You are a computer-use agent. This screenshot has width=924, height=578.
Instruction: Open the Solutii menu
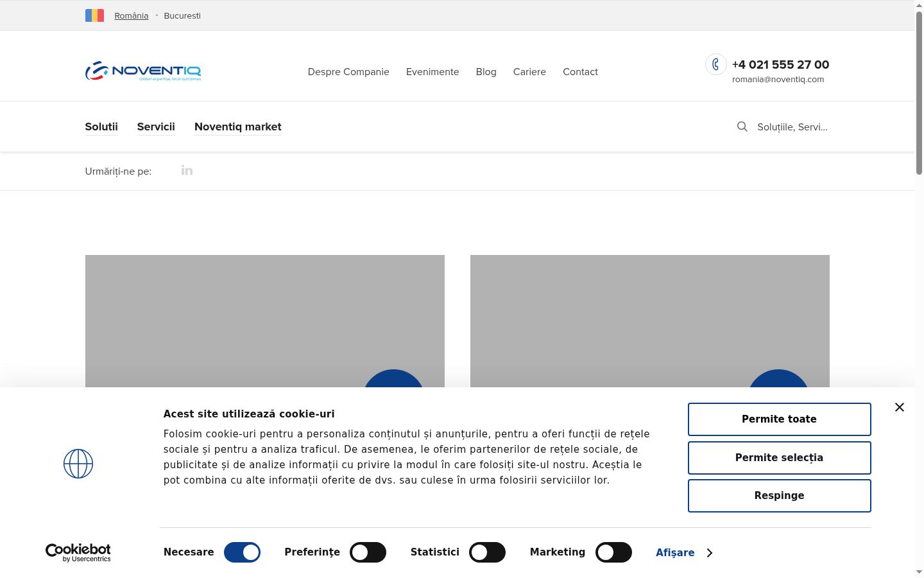(x=101, y=127)
